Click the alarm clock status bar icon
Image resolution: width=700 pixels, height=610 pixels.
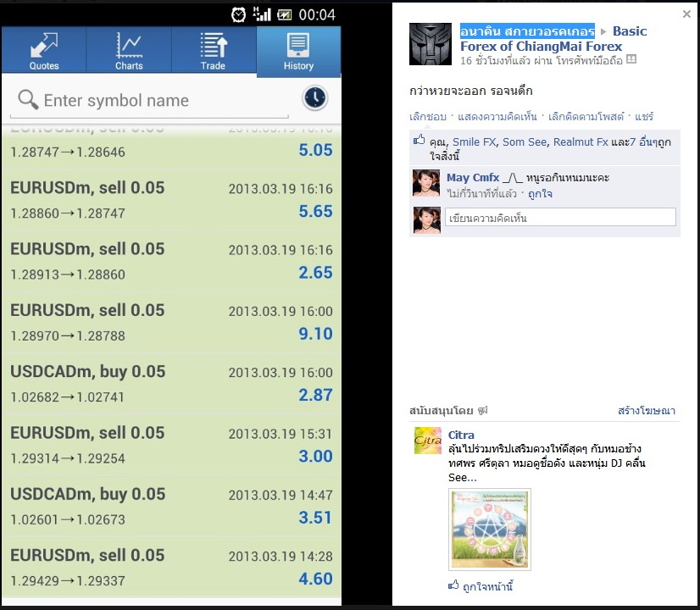coord(238,14)
